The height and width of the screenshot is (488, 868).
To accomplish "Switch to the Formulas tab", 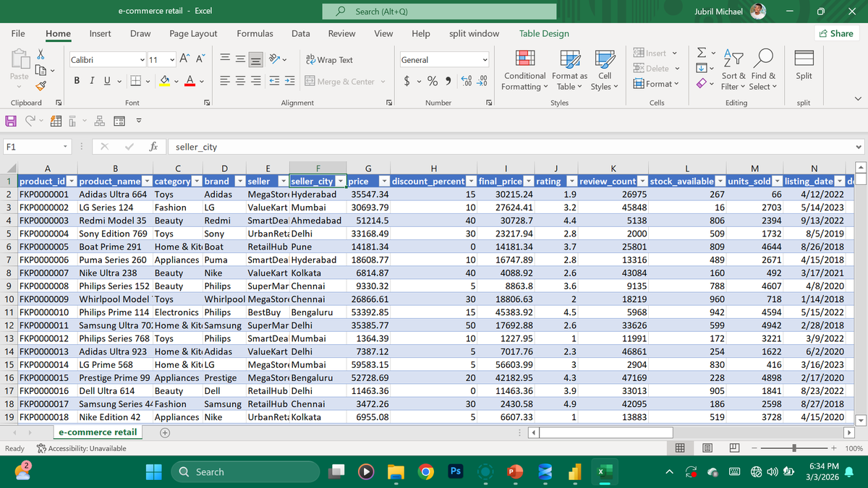I will (x=255, y=33).
